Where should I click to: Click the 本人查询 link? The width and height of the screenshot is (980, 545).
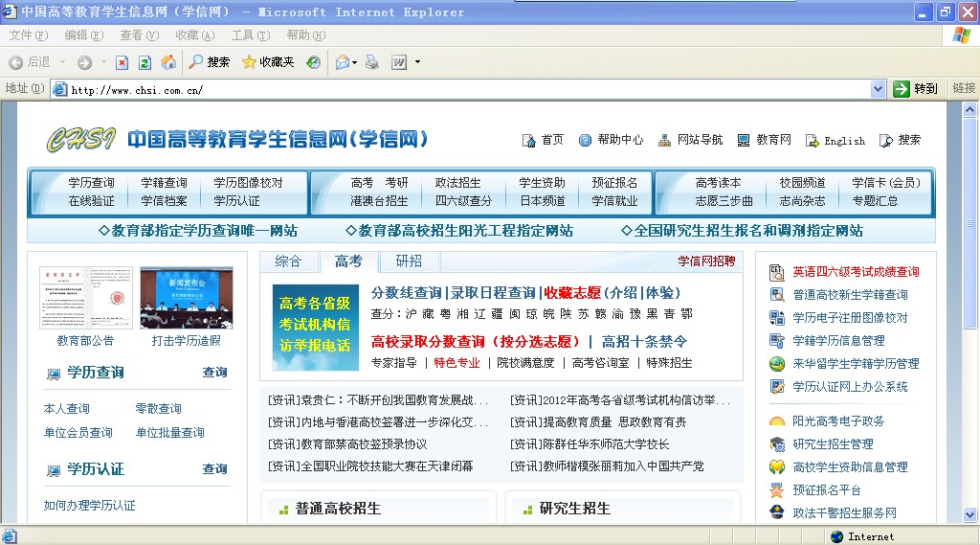[66, 409]
